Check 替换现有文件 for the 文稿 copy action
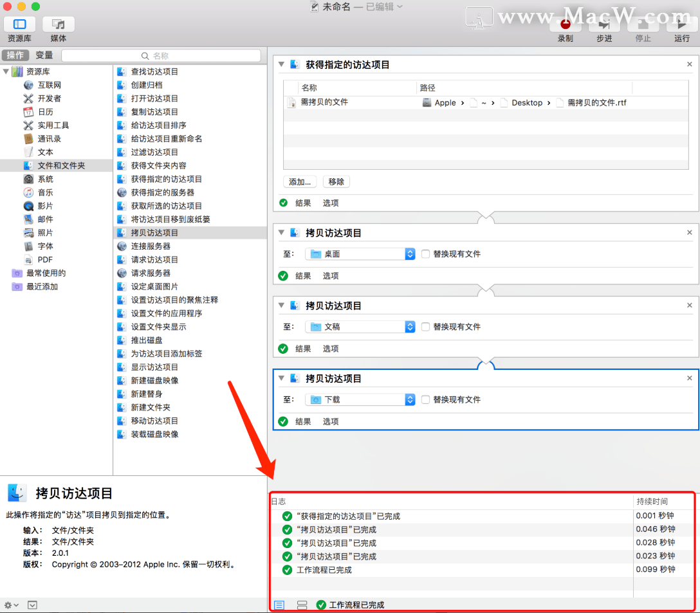700x613 pixels. click(425, 327)
